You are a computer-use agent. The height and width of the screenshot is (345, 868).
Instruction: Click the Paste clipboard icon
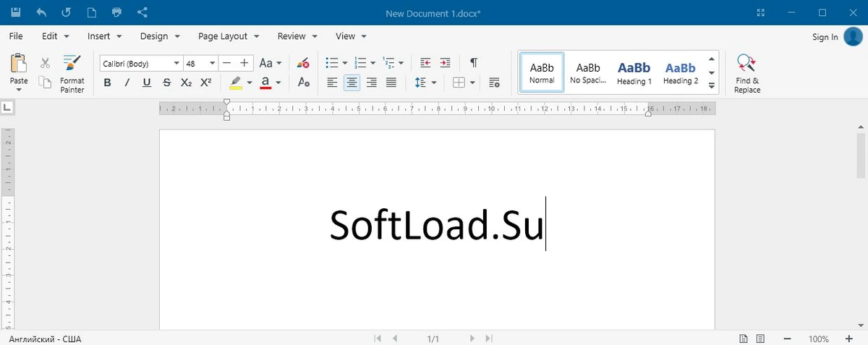[19, 64]
